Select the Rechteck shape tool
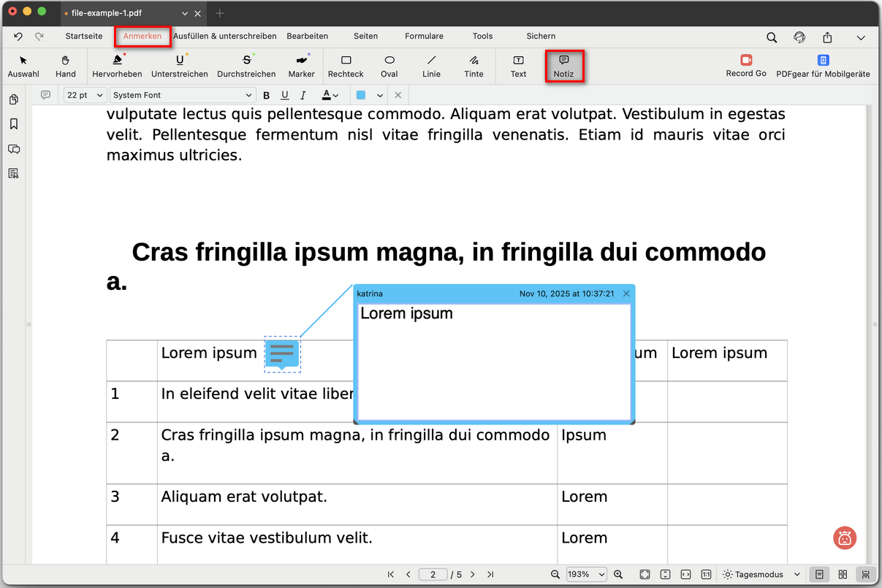 coord(346,66)
